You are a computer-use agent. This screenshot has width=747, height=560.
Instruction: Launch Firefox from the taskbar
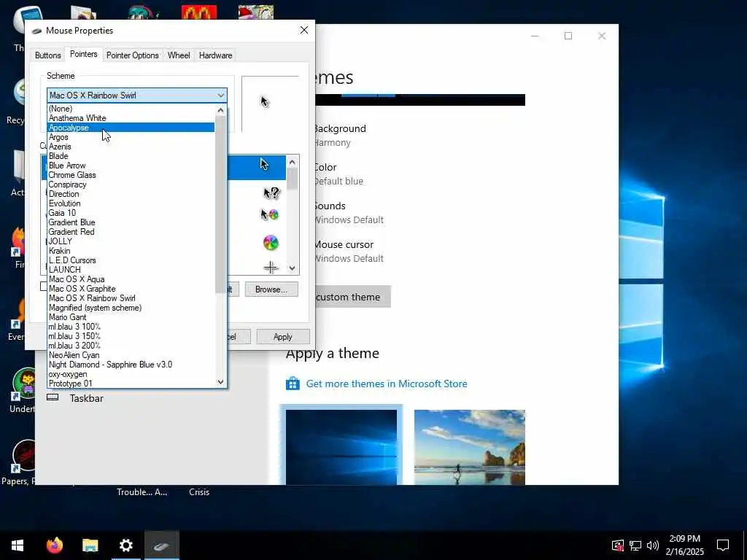55,545
